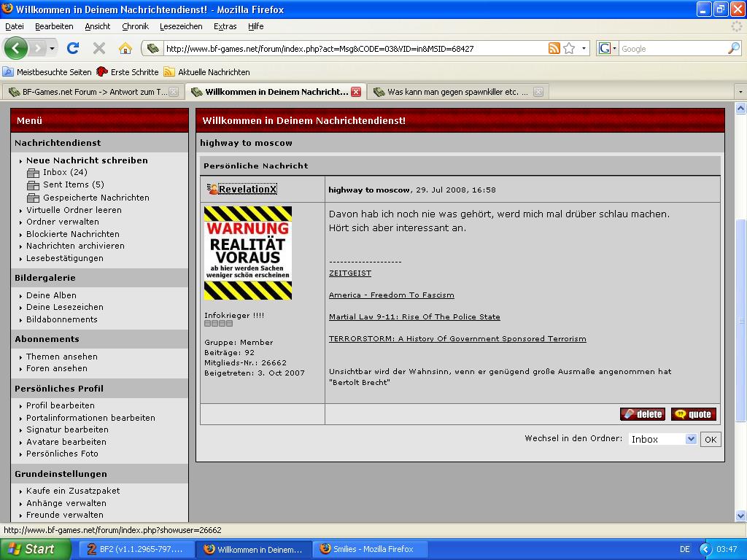The height and width of the screenshot is (560, 747).
Task: Close the Willkommen in Deinem Nachrichtendienst tab
Action: [356, 92]
